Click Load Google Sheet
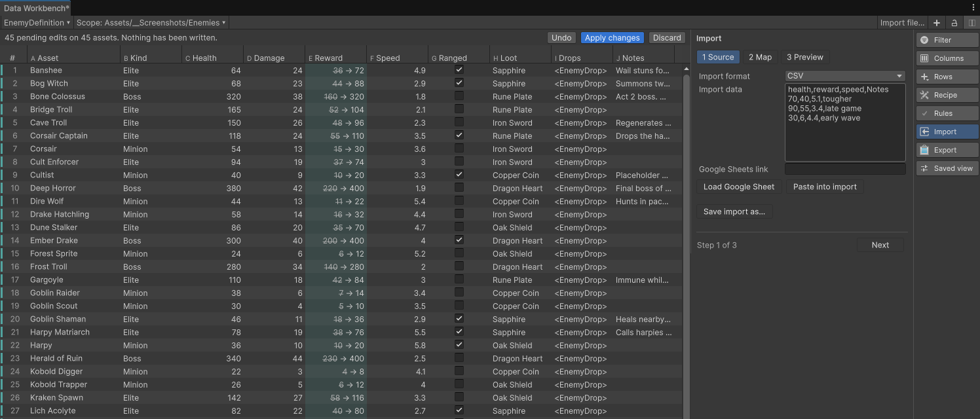The width and height of the screenshot is (980, 419). (x=739, y=187)
